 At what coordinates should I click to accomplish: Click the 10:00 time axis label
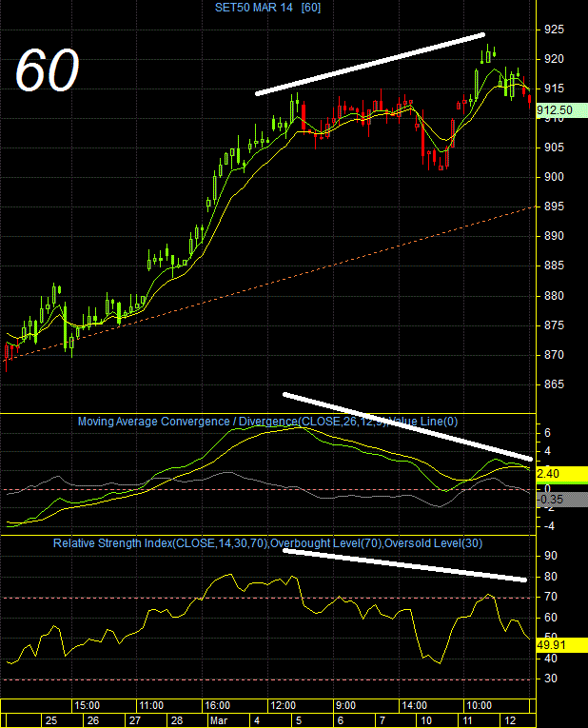click(x=479, y=706)
